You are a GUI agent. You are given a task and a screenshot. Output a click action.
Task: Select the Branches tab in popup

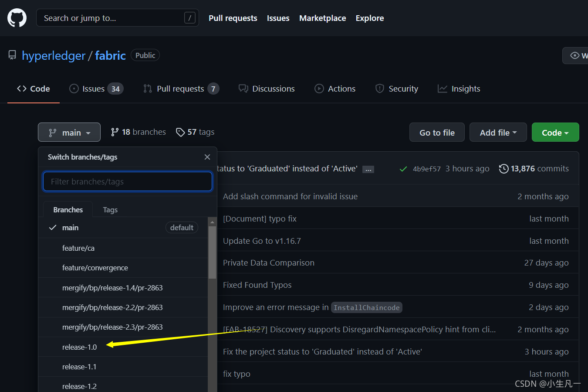click(68, 210)
